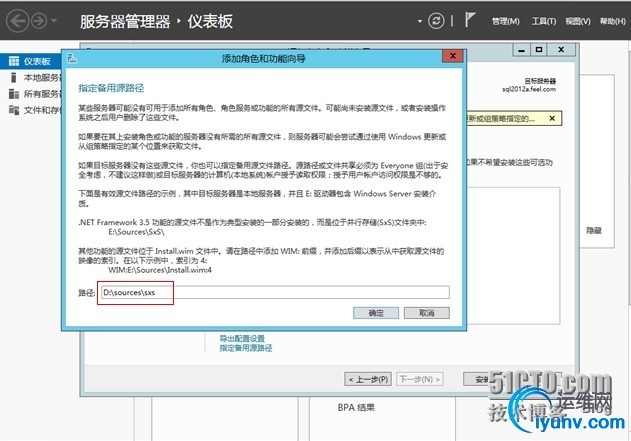The height and width of the screenshot is (441, 631).
Task: Open the navigation history dropdown arrow
Action: pos(54,21)
